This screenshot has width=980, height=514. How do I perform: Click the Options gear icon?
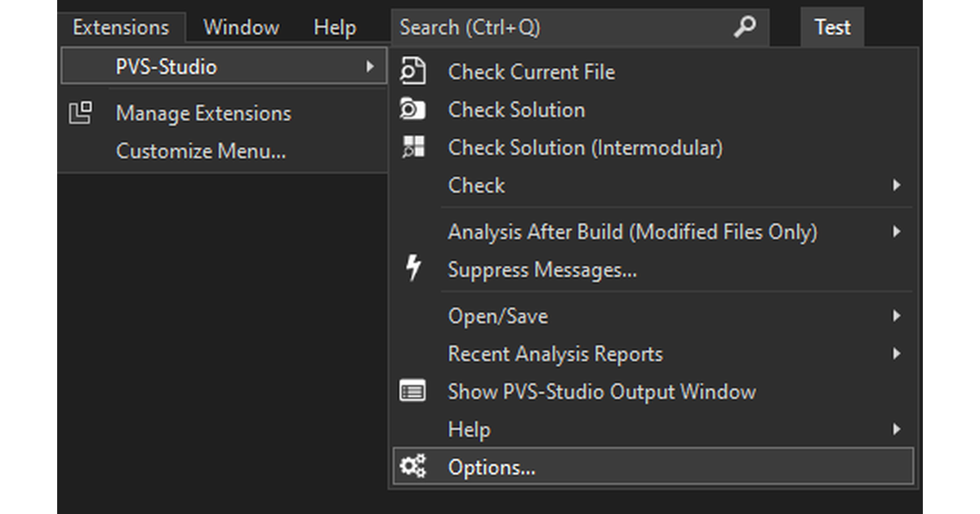[x=414, y=467]
